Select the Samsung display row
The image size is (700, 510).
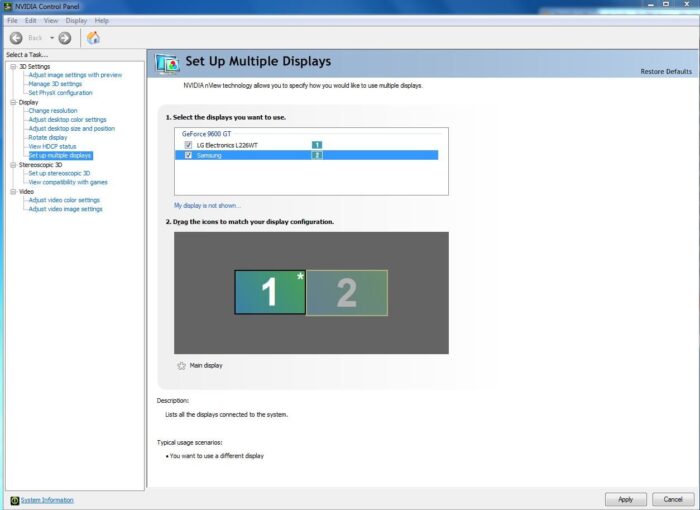pyautogui.click(x=306, y=155)
